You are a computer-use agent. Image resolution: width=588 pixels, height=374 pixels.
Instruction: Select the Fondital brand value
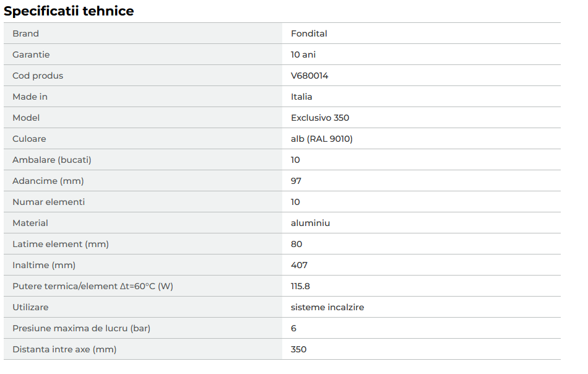coord(309,33)
